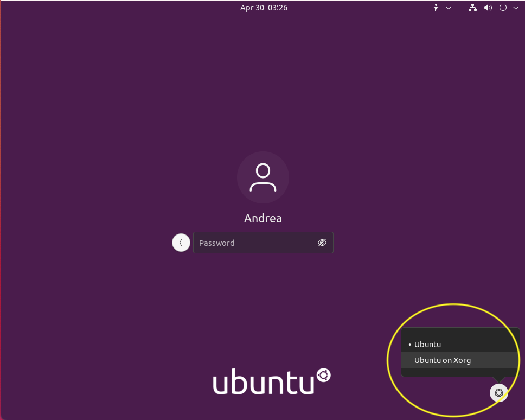Expand the accessibility menu chevron
The image size is (525, 420).
[x=448, y=8]
